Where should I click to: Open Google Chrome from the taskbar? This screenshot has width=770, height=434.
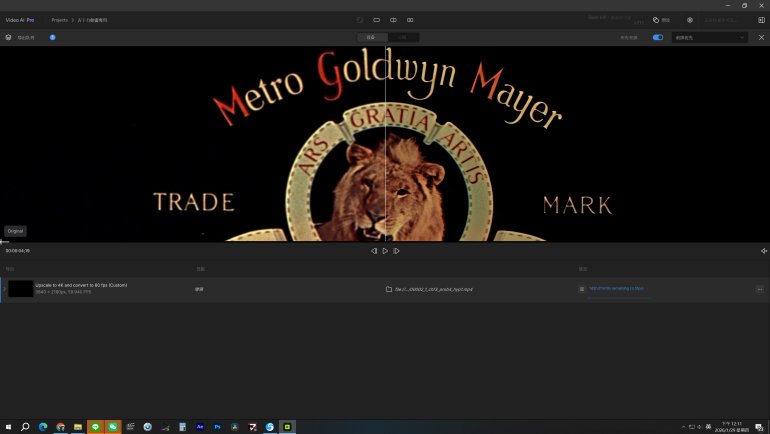click(x=60, y=427)
